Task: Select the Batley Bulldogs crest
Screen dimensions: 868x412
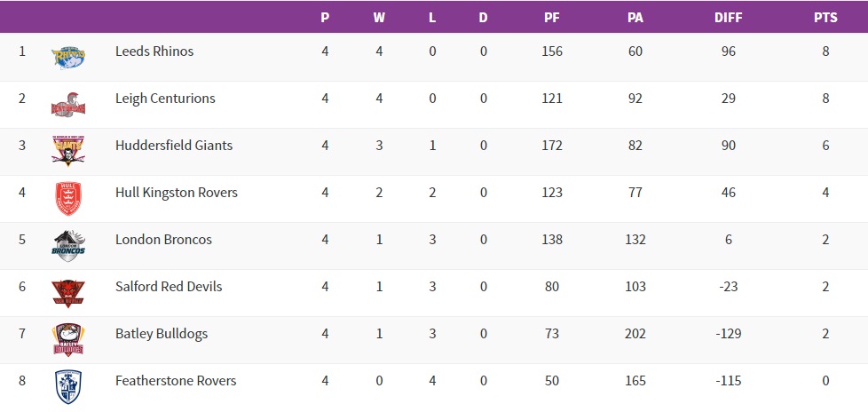Action: coord(68,339)
